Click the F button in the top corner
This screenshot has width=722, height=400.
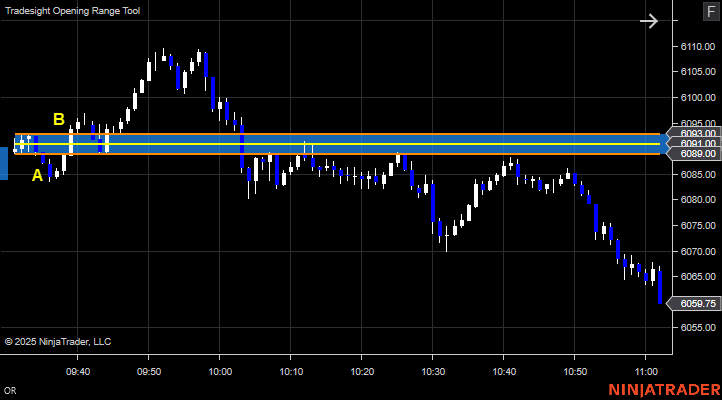point(711,12)
